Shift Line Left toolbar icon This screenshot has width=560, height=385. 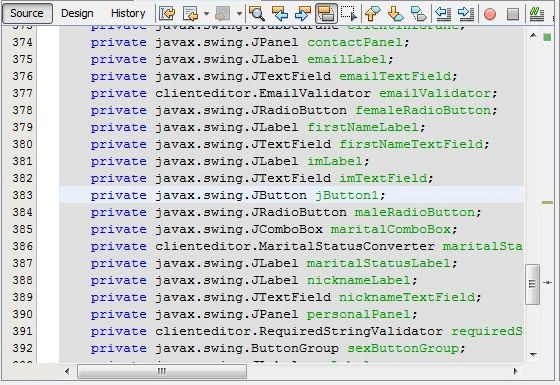[x=443, y=14]
